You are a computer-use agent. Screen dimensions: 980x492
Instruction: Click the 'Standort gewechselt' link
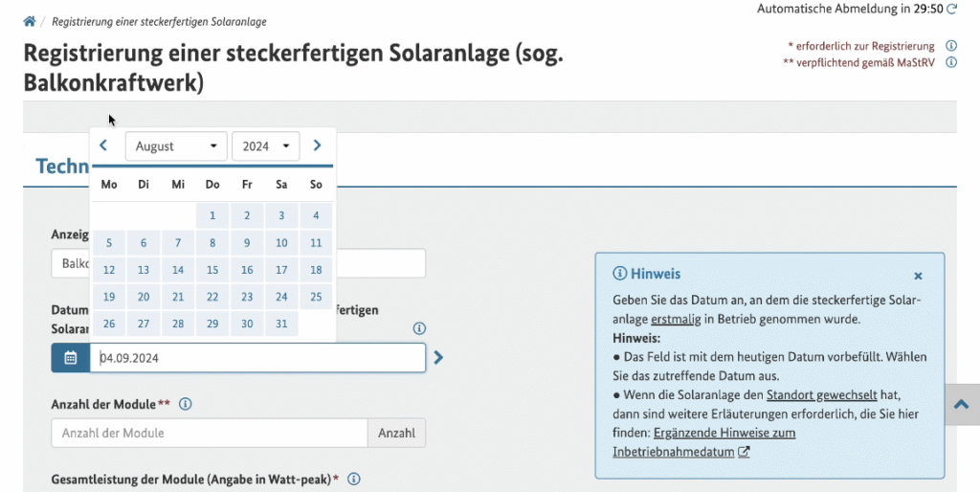click(x=821, y=395)
